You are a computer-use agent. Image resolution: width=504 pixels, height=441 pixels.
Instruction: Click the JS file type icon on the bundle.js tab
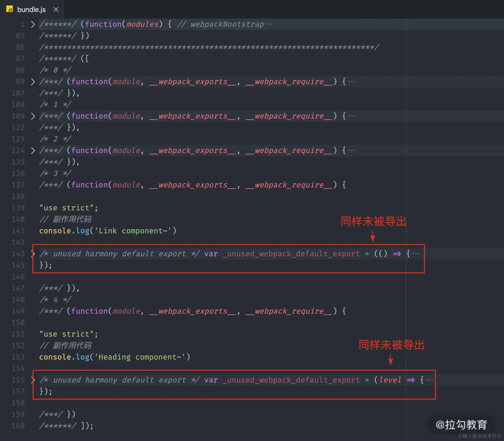point(10,9)
